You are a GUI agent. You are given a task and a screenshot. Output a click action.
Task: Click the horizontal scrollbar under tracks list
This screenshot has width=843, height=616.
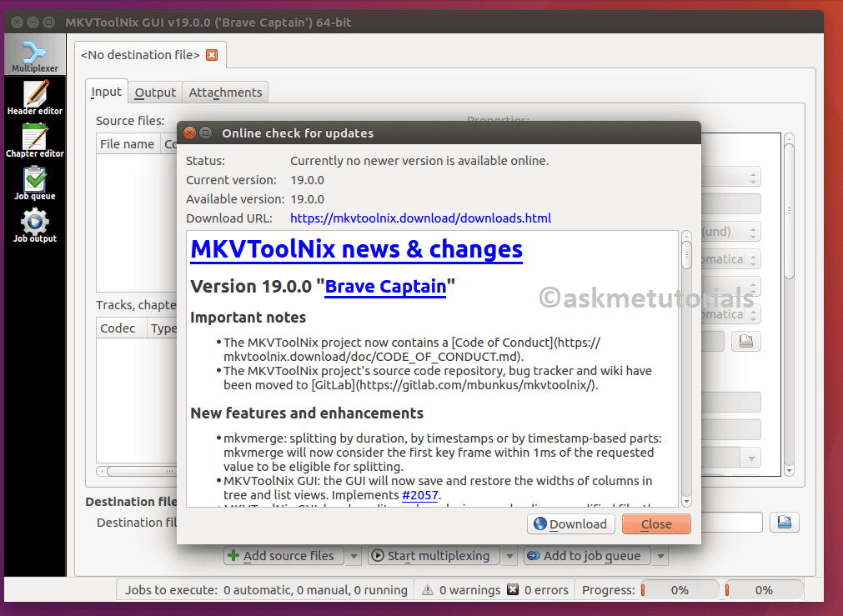[137, 472]
